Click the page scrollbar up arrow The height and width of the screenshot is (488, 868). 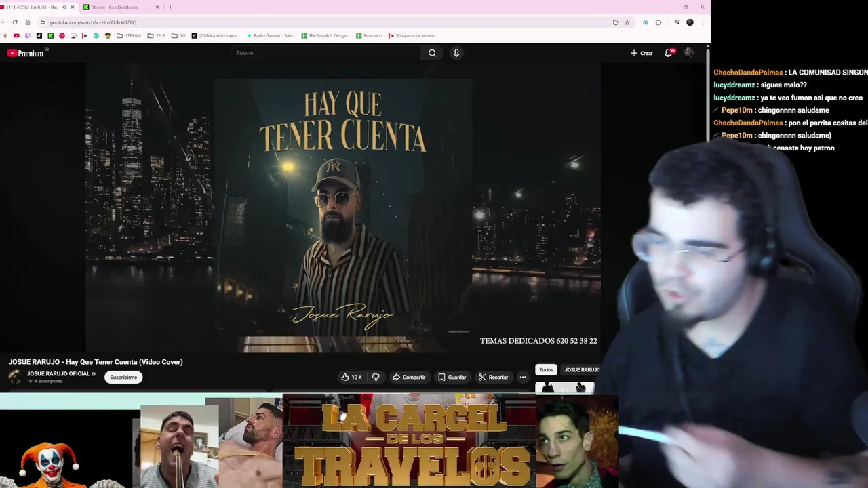pos(707,46)
